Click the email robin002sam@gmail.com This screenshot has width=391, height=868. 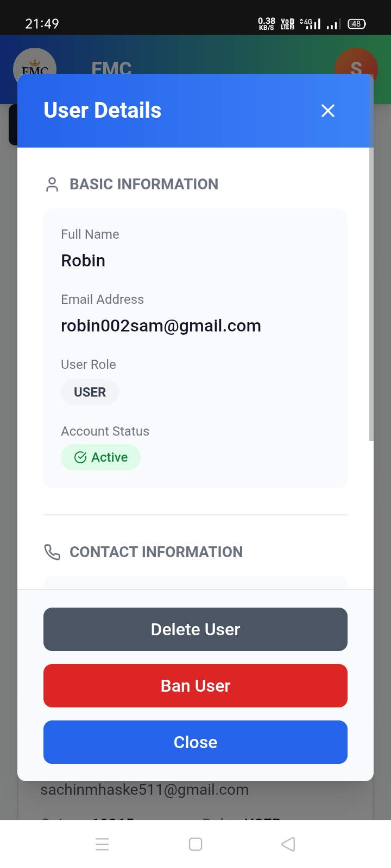(x=161, y=326)
